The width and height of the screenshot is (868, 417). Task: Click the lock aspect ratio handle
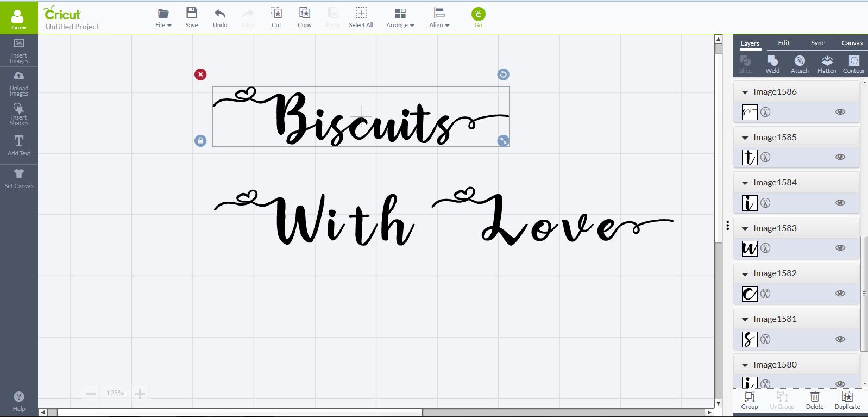[x=200, y=141]
